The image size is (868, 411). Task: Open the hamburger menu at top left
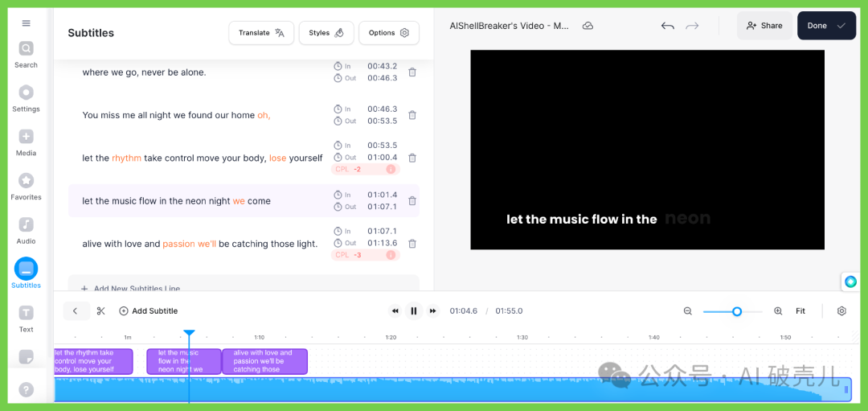click(26, 23)
